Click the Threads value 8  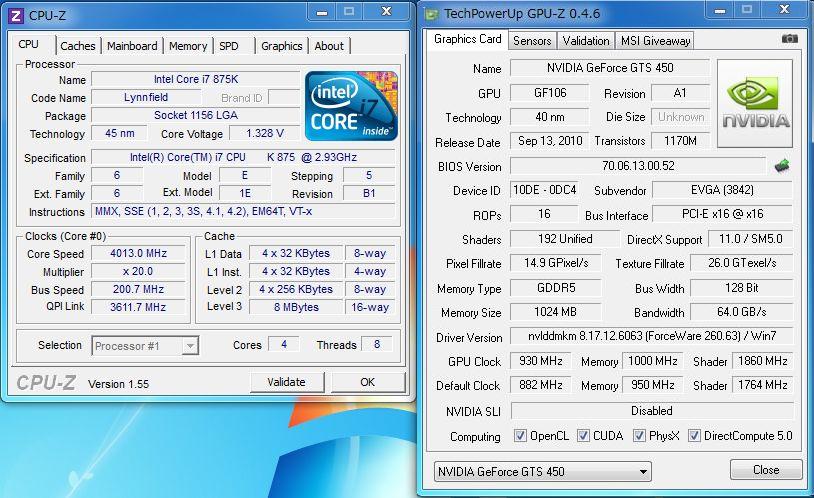(377, 344)
